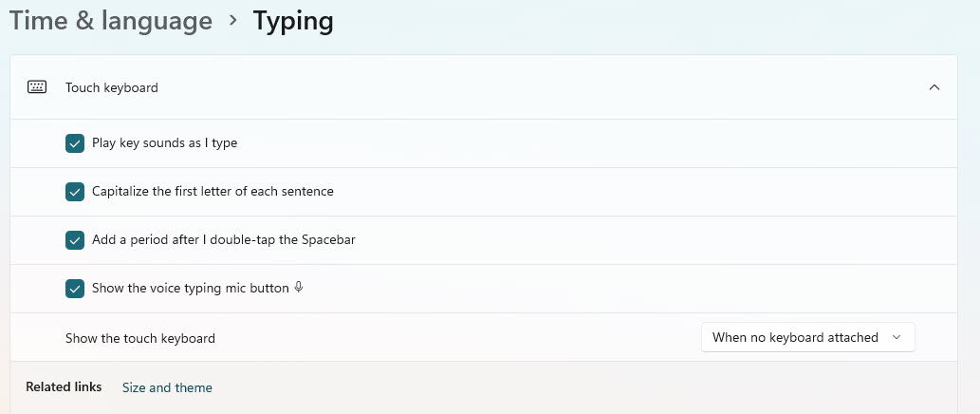Viewport: 980px width, 414px height.
Task: Disable Add a period after double-tap Spacebar
Action: click(x=75, y=240)
